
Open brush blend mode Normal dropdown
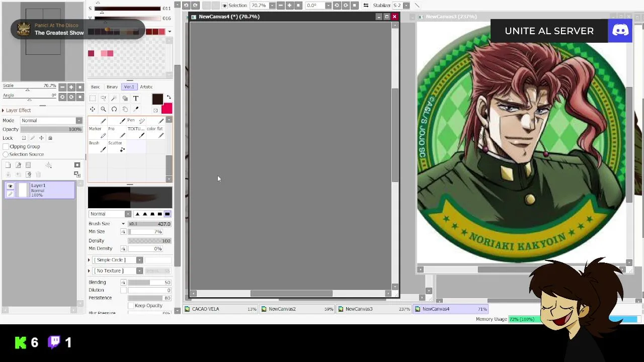110,214
